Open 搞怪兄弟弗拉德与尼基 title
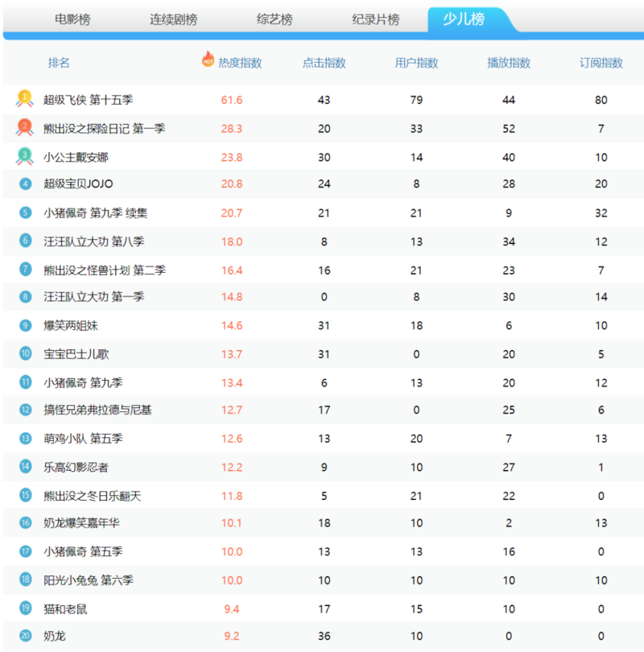 pyautogui.click(x=97, y=410)
